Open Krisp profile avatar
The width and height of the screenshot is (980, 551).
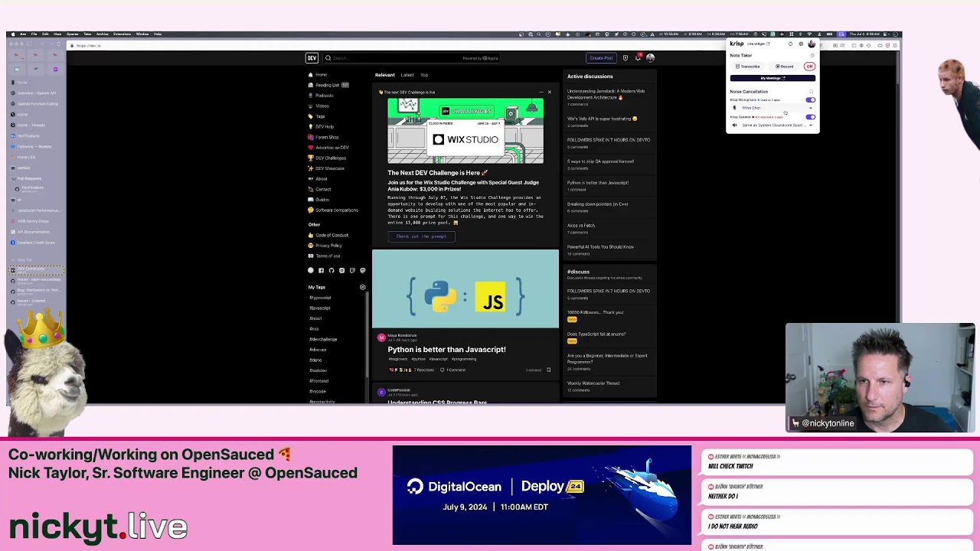coord(812,44)
